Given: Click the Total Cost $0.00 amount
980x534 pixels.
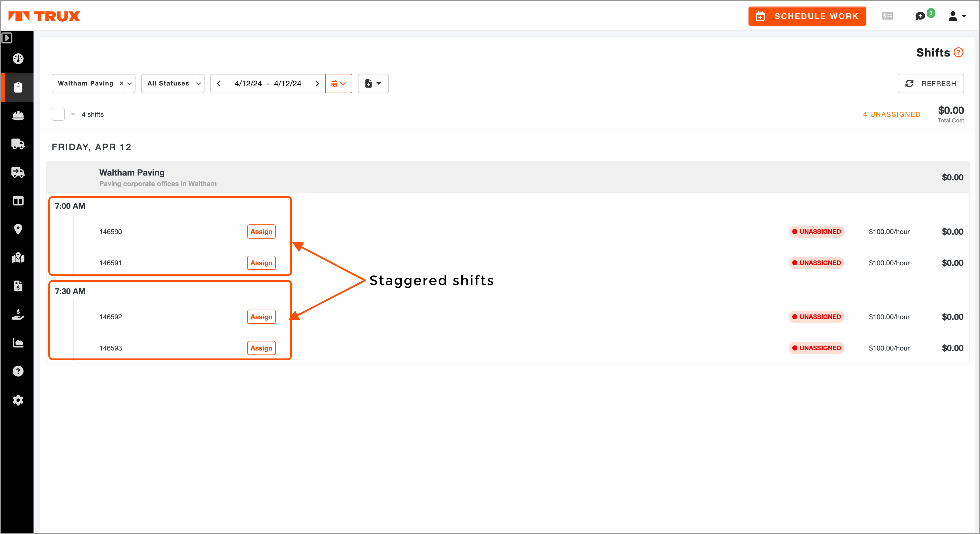Looking at the screenshot, I should 951,110.
